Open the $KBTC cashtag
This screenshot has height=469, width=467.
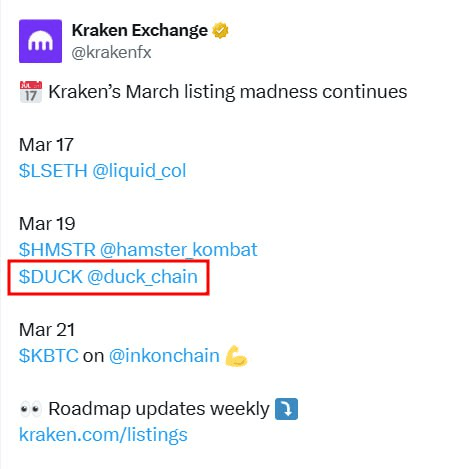49,356
